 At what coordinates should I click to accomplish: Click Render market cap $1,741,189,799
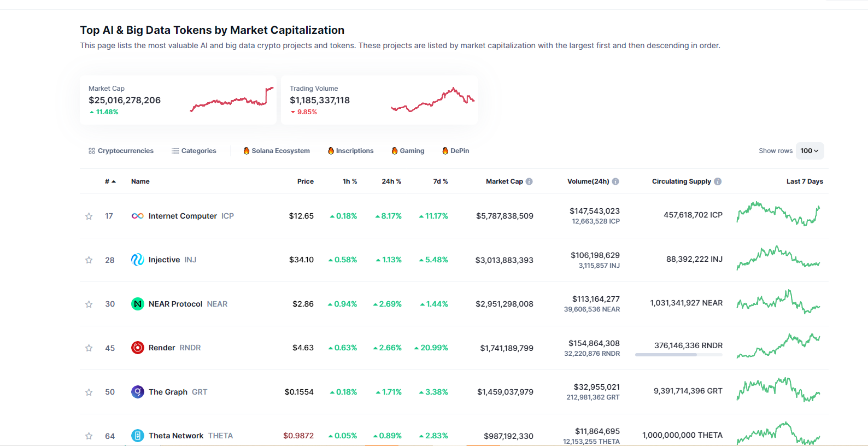pyautogui.click(x=507, y=348)
